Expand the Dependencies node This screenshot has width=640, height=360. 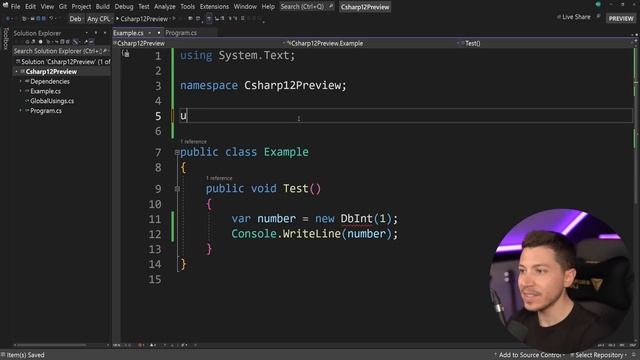(20, 81)
